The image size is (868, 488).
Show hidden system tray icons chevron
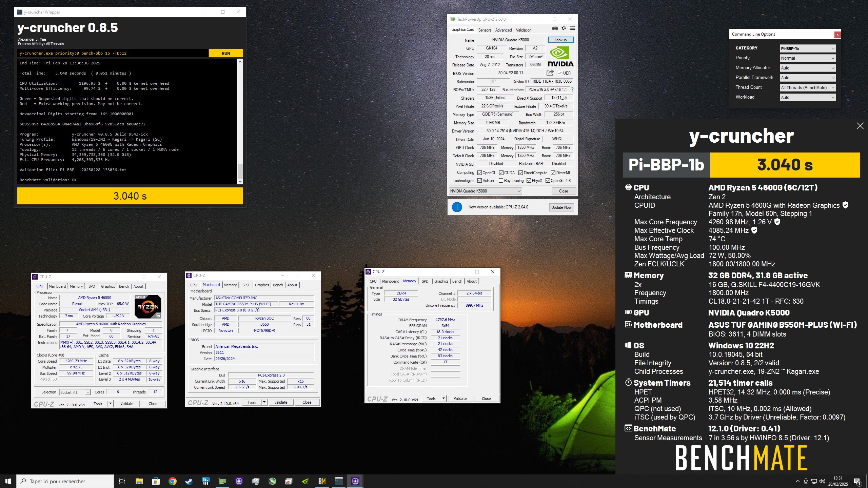click(797, 481)
